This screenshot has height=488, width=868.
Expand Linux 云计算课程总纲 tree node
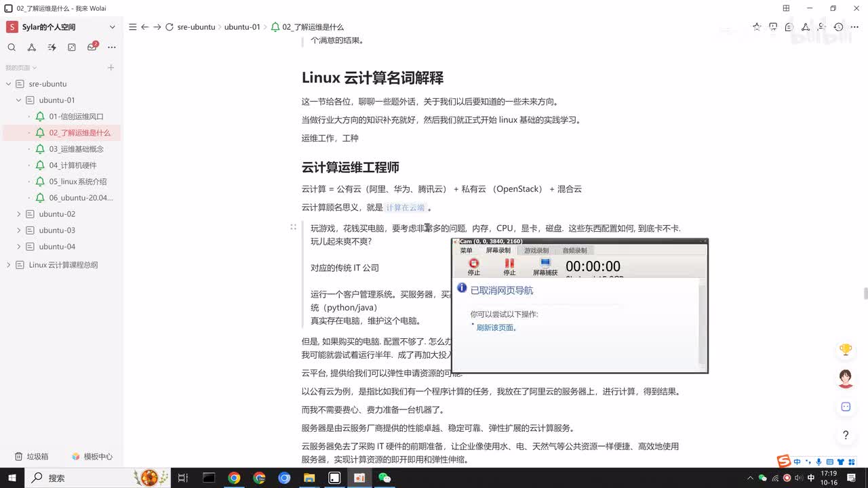click(9, 265)
